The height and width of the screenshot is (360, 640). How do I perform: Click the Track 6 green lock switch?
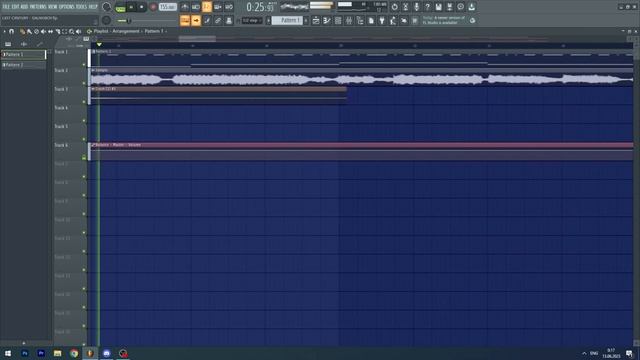click(x=84, y=158)
